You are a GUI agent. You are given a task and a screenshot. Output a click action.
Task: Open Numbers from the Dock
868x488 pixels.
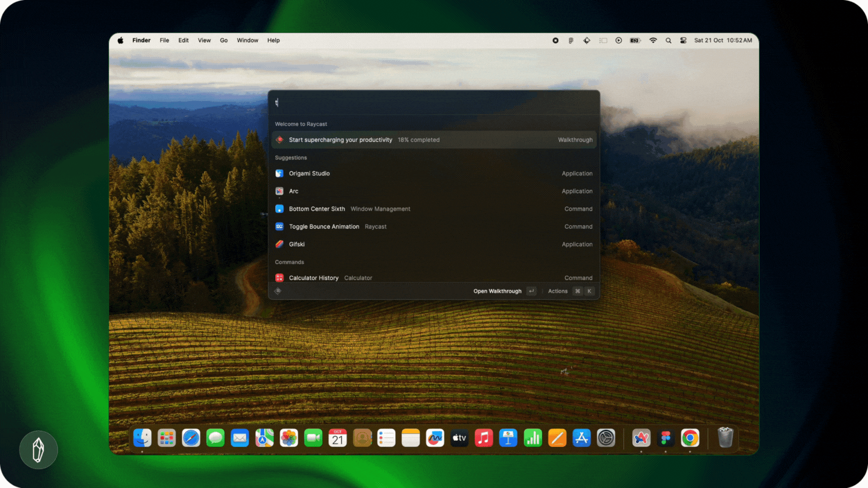pos(533,438)
